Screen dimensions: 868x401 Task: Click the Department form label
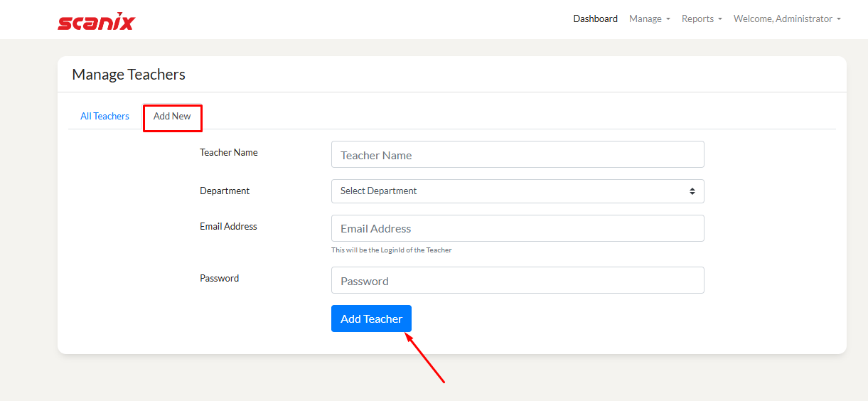click(225, 191)
